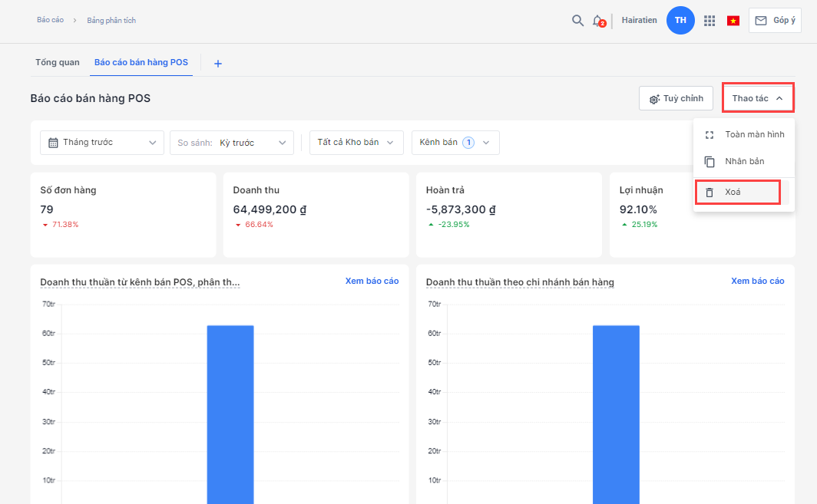Click the TH user avatar

[680, 21]
